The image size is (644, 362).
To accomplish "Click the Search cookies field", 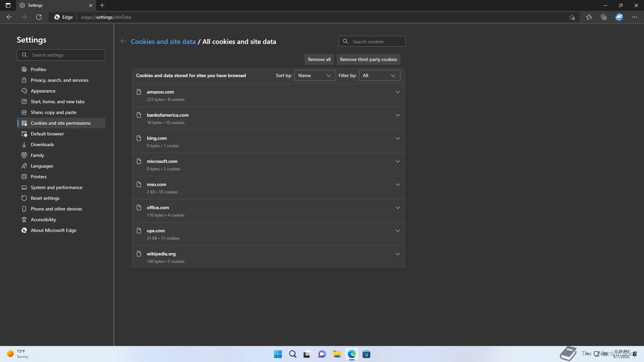I will [x=372, y=41].
